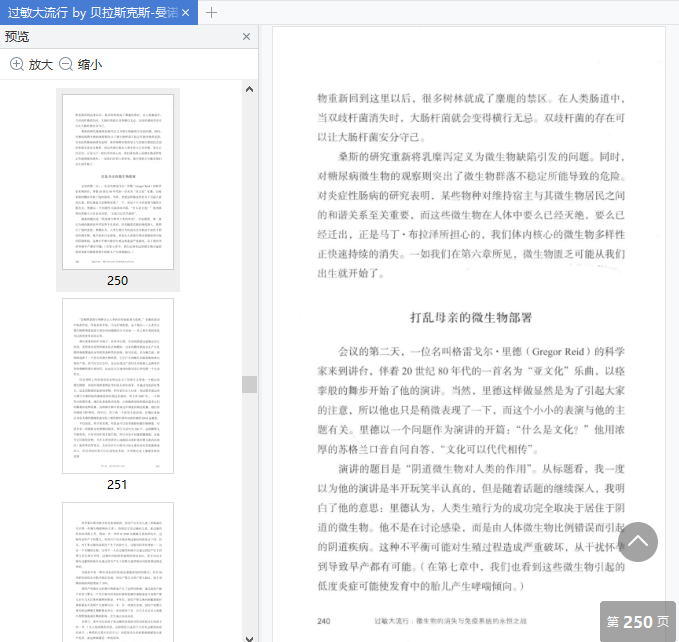The image size is (679, 642).
Task: Click the 250 label under the thumbnail
Action: [117, 280]
